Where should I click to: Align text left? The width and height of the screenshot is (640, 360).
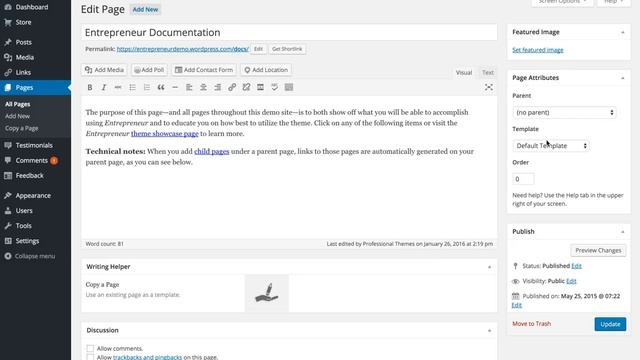pos(189,87)
